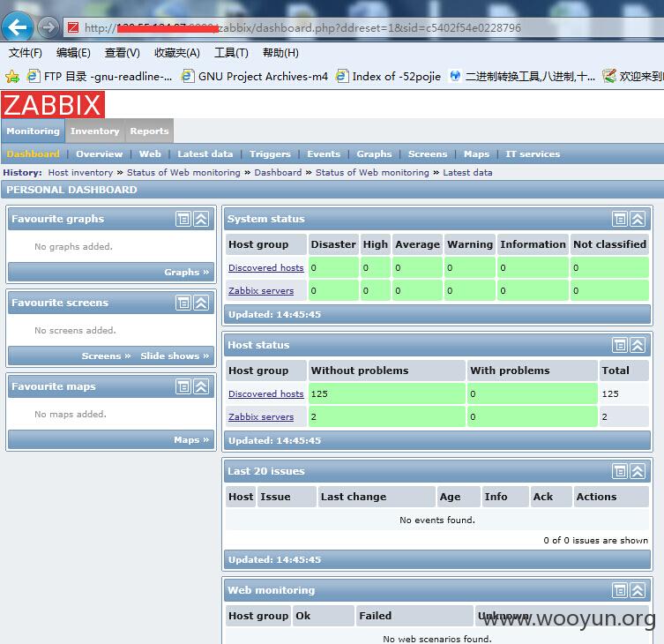Open the 编辑(E) menu
Viewport: 664px width, 644px height.
tap(73, 53)
